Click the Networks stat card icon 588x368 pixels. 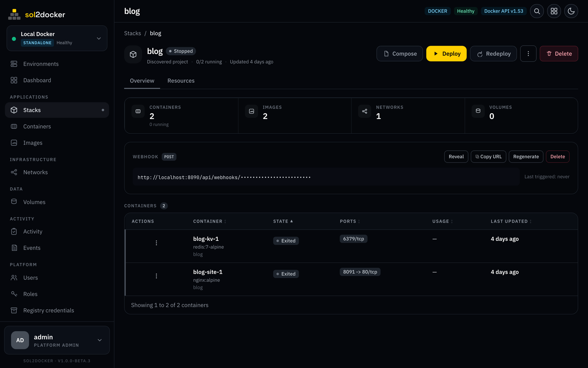pyautogui.click(x=365, y=111)
